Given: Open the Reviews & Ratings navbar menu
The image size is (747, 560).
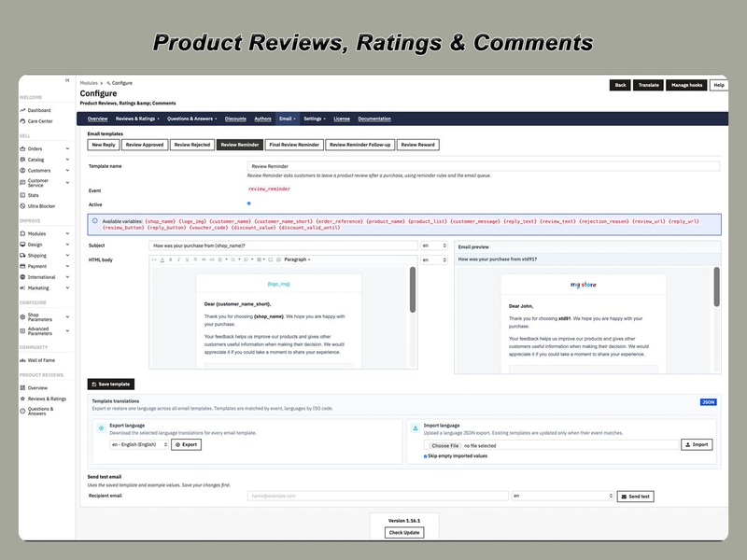Looking at the screenshot, I should click(137, 119).
